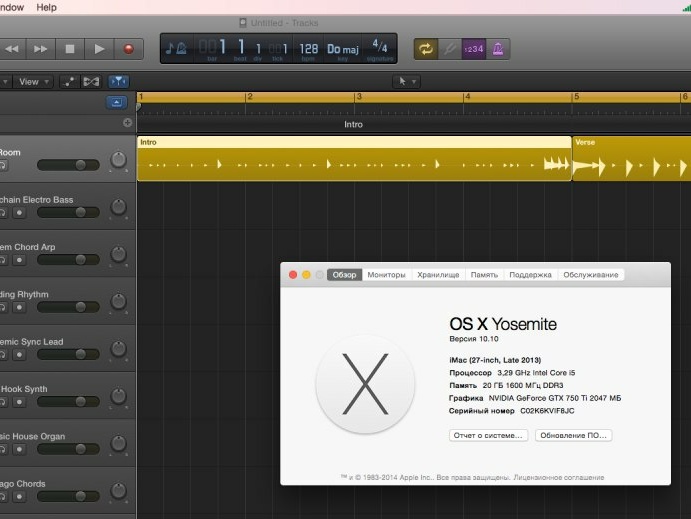Stop playback with the Stop button
Image resolution: width=691 pixels, height=519 pixels.
pos(70,49)
